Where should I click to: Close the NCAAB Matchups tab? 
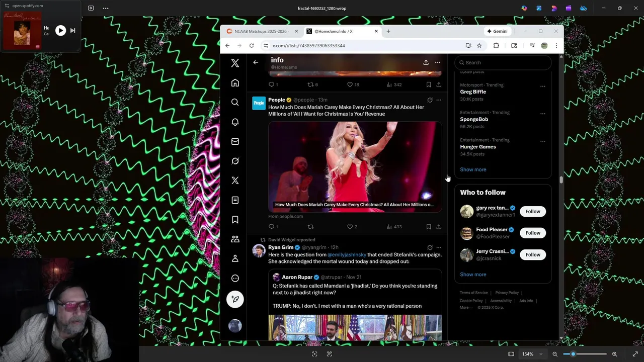[296, 31]
